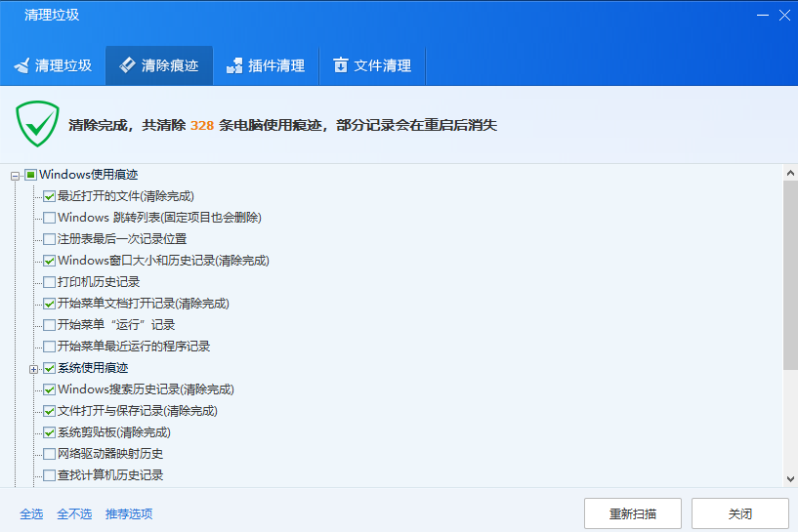Uncheck 最近打开的文件 checkbox
The height and width of the screenshot is (532, 798).
pos(50,196)
